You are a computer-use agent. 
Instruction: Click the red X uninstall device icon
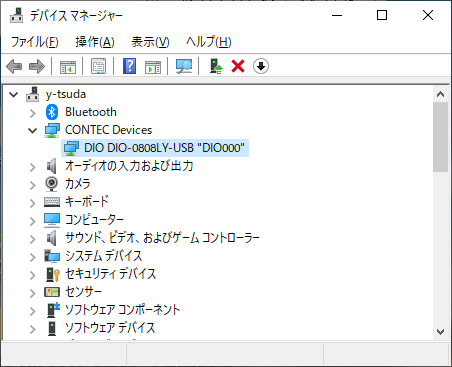[238, 66]
